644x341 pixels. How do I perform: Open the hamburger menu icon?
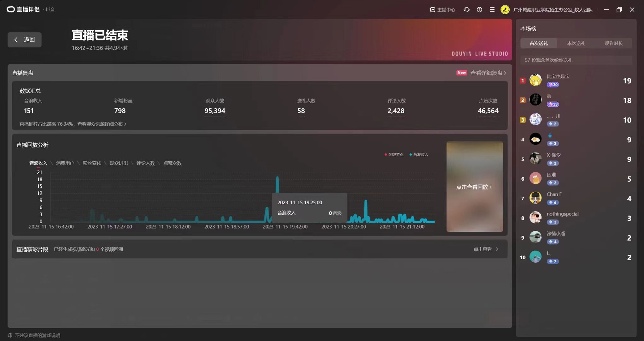(x=492, y=9)
